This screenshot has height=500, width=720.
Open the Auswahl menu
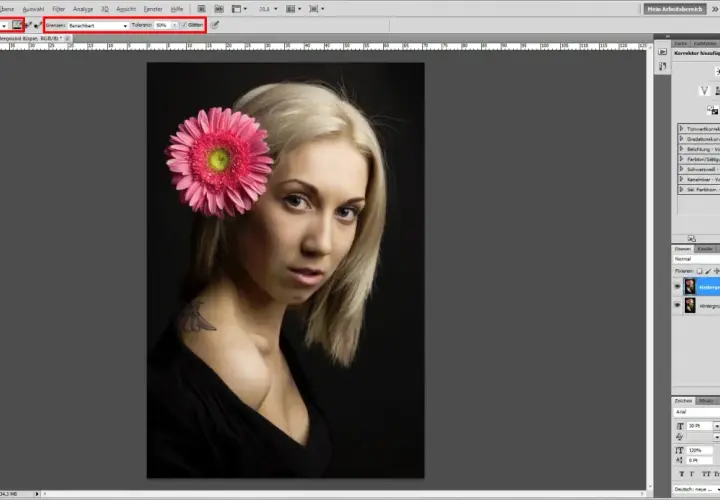(33, 9)
